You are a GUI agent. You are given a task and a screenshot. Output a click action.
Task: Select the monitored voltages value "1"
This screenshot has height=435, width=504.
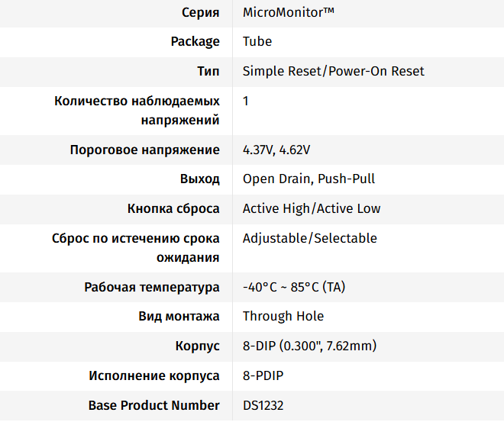[x=246, y=101]
